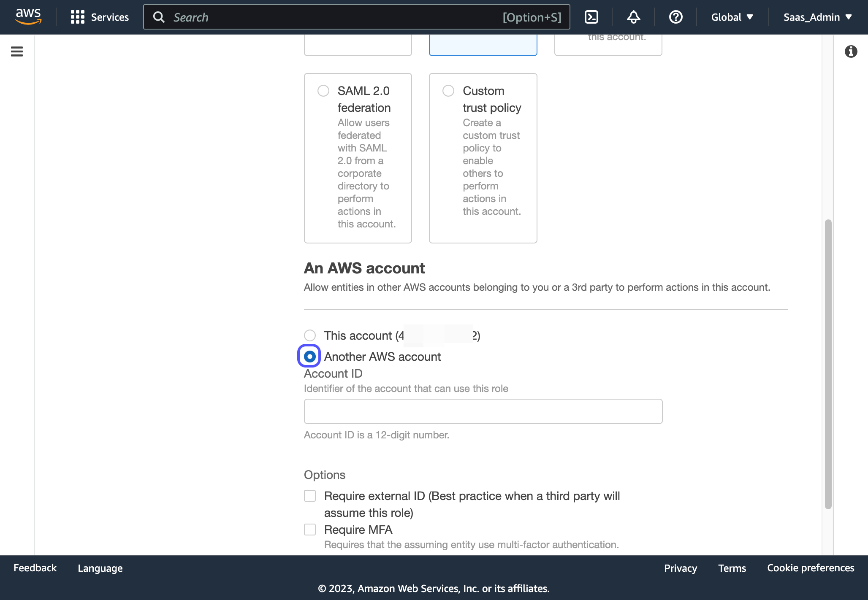Expand the Global region dropdown
Screen dimensions: 868x600
coord(732,17)
